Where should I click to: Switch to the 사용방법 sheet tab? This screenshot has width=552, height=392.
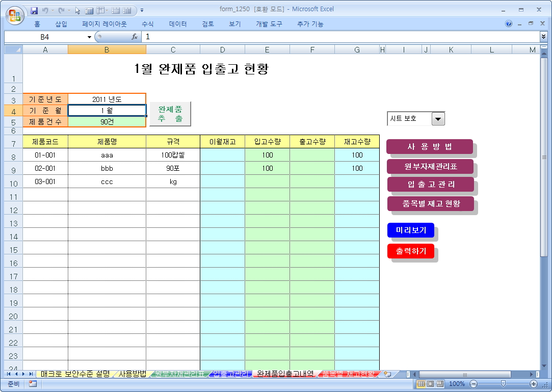132,374
